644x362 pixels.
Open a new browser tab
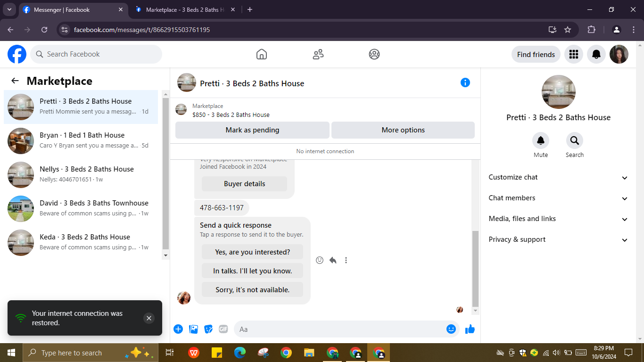point(250,9)
